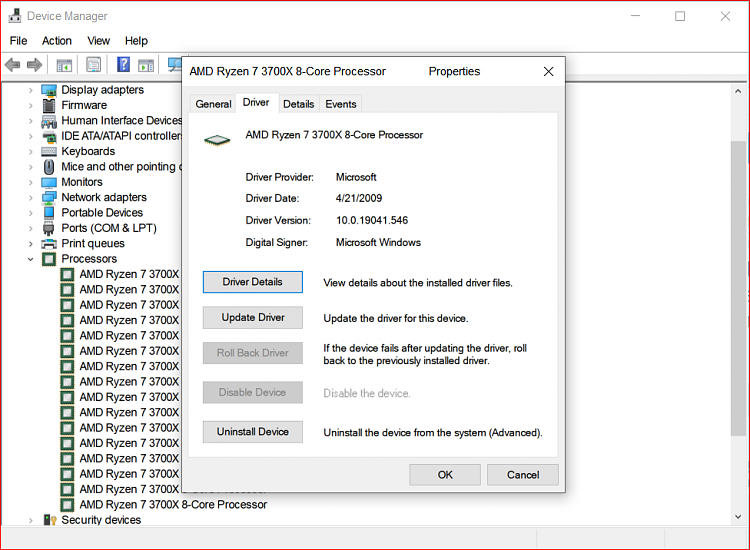Viewport: 750px width, 550px height.
Task: Click the Driver Details button
Action: pyautogui.click(x=253, y=282)
